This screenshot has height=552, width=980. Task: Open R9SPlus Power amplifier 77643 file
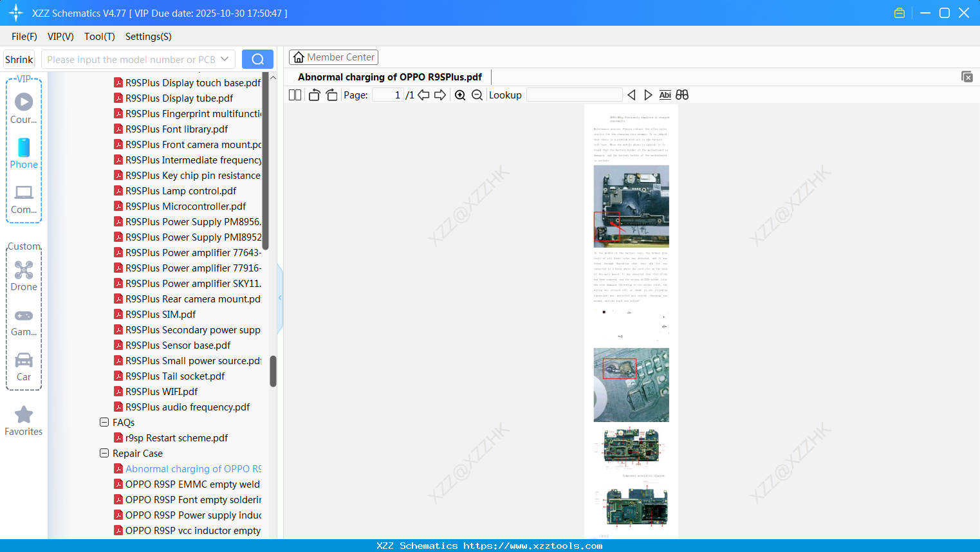tap(193, 253)
